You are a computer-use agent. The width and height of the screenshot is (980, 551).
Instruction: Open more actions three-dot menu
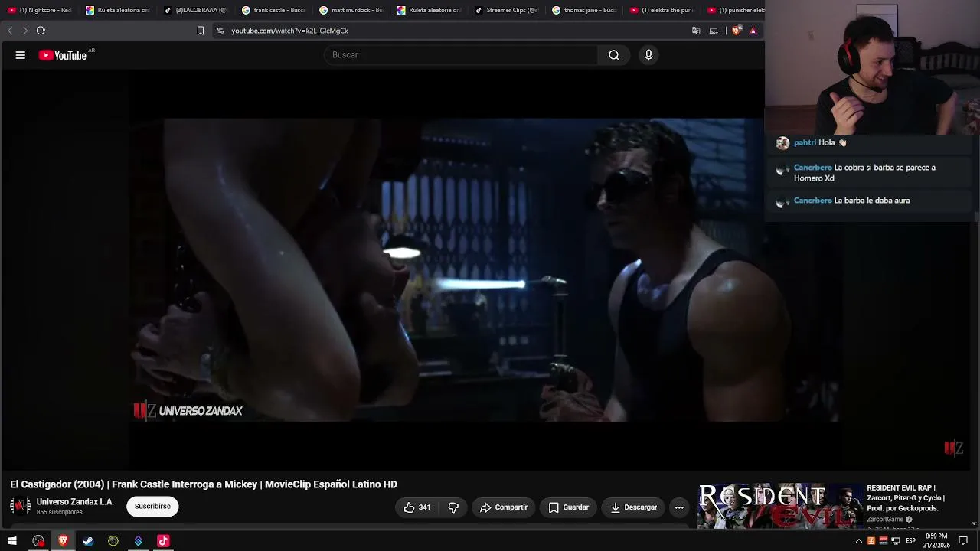[679, 507]
